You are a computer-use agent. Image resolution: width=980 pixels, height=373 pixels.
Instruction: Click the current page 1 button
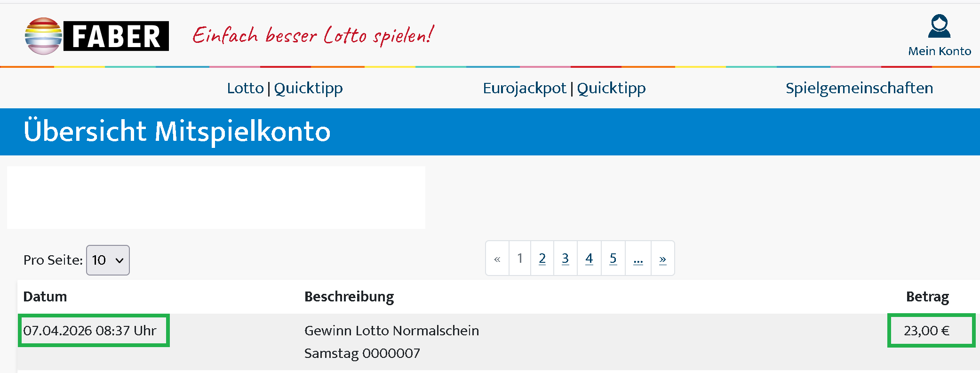point(520,259)
